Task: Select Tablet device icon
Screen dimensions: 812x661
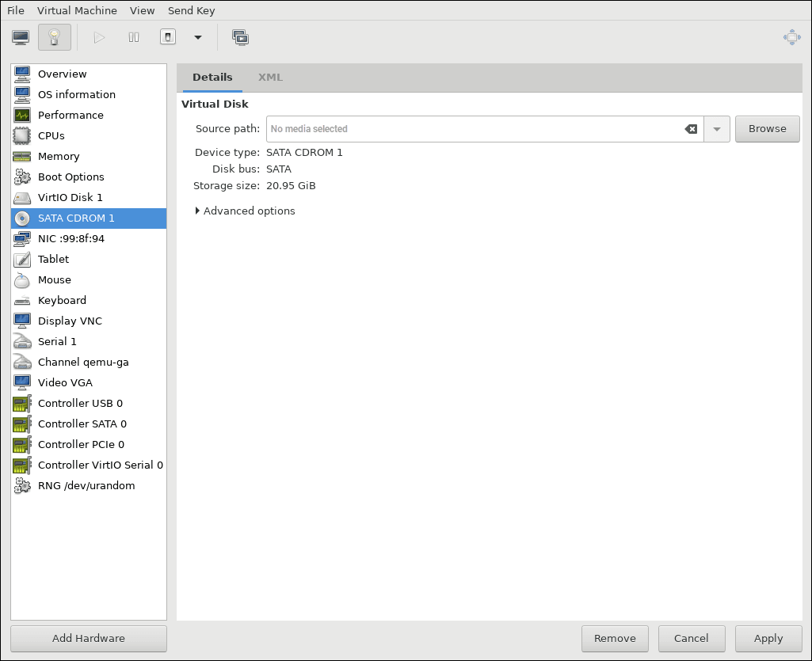Action: pos(22,260)
